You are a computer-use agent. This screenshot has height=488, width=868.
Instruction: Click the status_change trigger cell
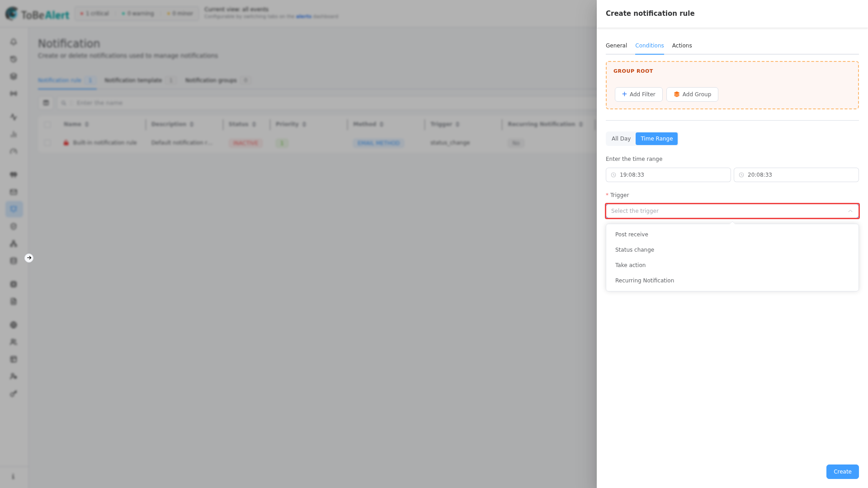pyautogui.click(x=450, y=143)
